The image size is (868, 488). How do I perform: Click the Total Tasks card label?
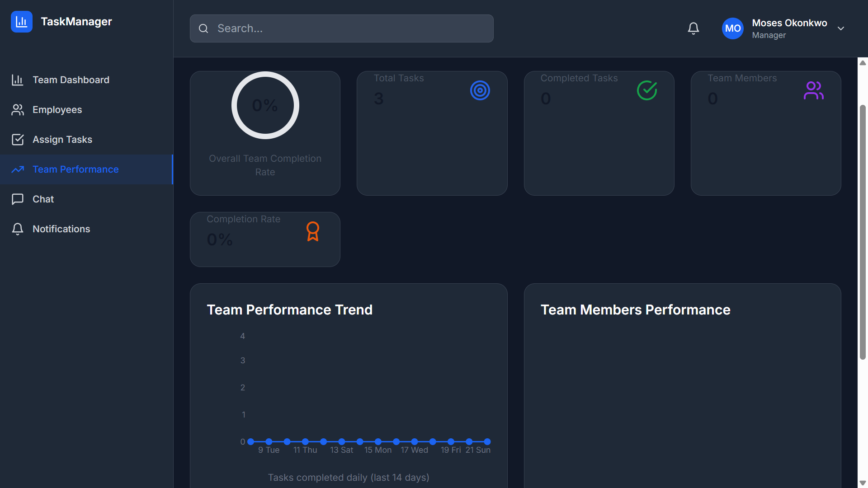(x=399, y=78)
